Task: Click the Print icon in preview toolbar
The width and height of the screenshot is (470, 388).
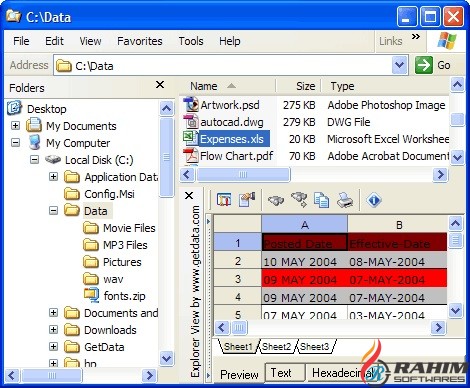Action: [345, 200]
